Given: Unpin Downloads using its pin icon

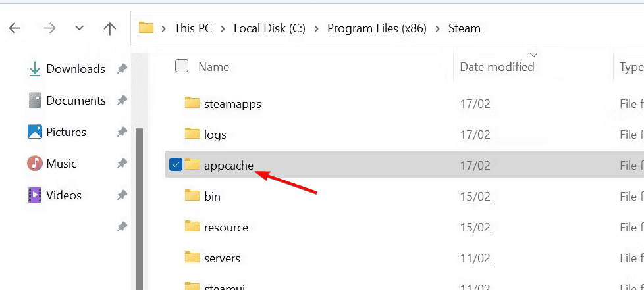Looking at the screenshot, I should pos(122,69).
